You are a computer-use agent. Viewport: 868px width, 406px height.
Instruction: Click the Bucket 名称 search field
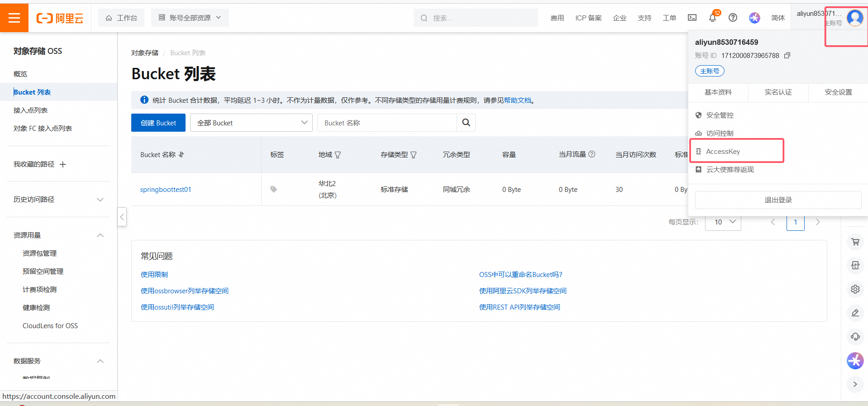tap(387, 123)
